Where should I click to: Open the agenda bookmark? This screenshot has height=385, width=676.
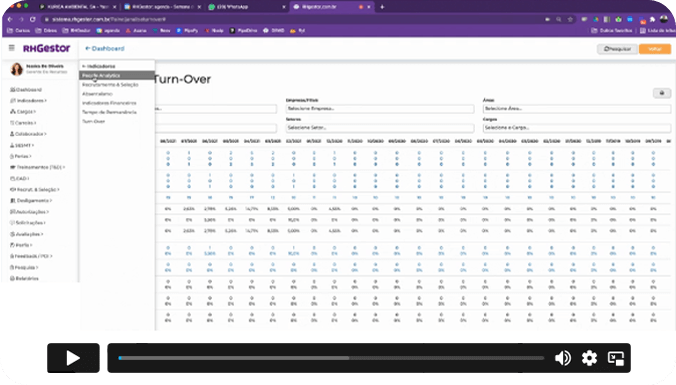pos(108,31)
